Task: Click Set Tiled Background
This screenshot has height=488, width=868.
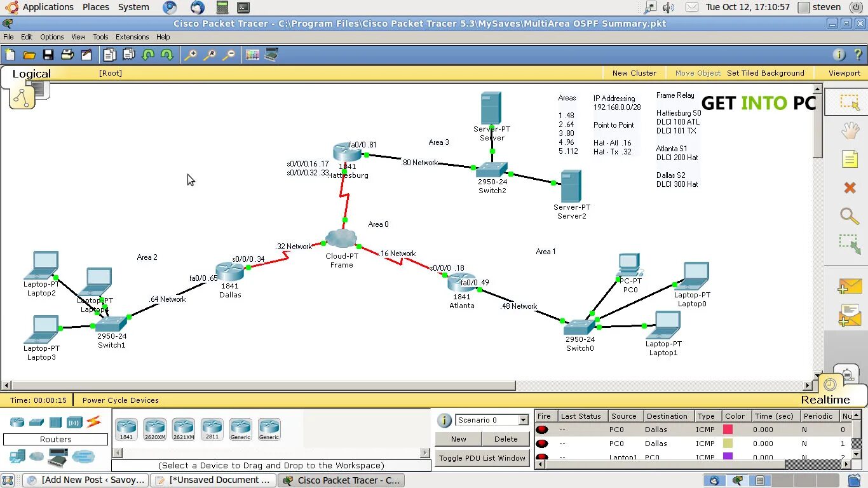Action: (x=766, y=73)
